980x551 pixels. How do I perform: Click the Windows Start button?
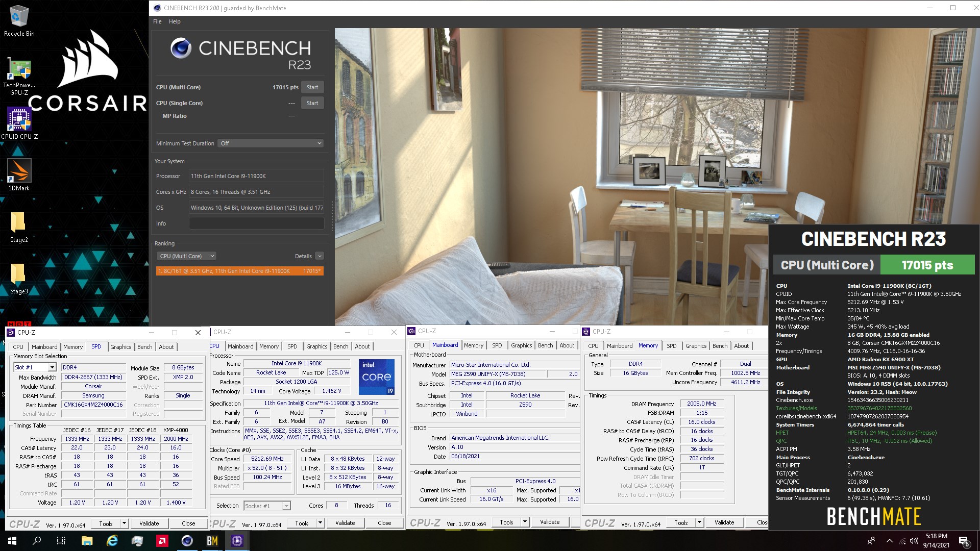tap(12, 541)
